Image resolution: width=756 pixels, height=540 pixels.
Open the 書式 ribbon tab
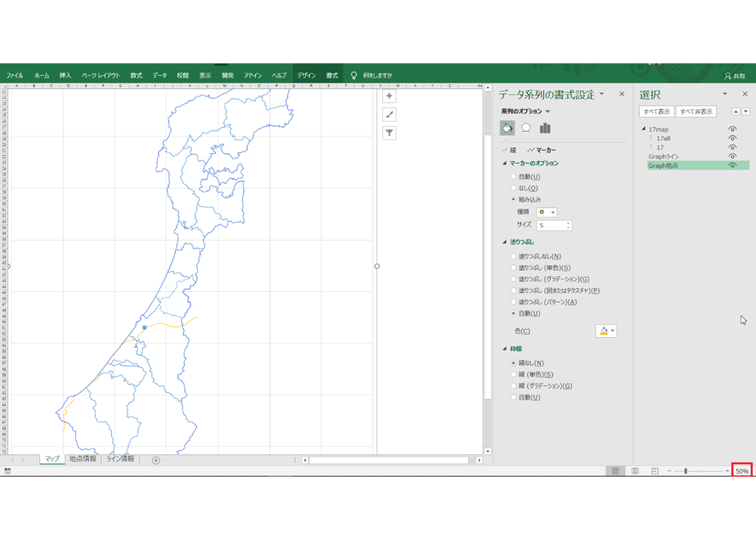pyautogui.click(x=331, y=75)
